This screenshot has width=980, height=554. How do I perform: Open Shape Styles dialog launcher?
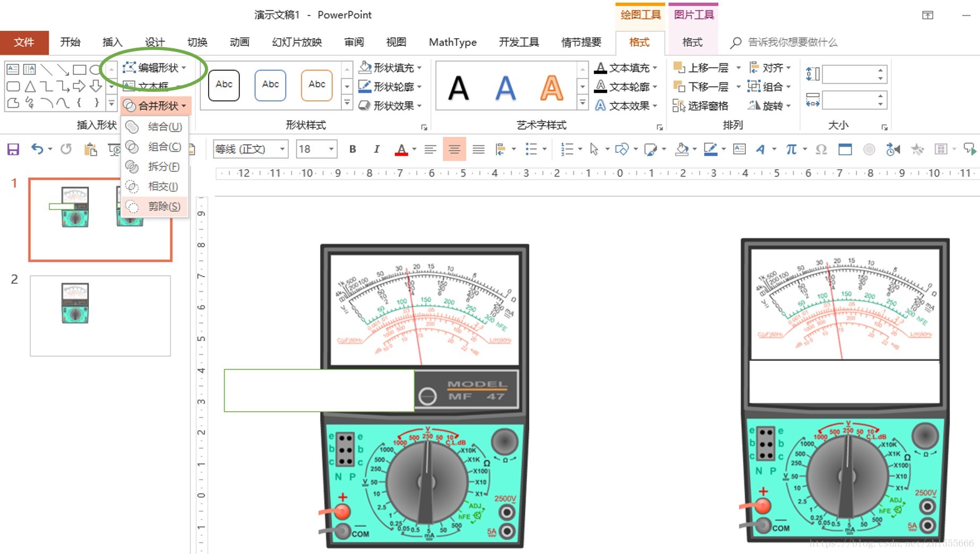424,127
